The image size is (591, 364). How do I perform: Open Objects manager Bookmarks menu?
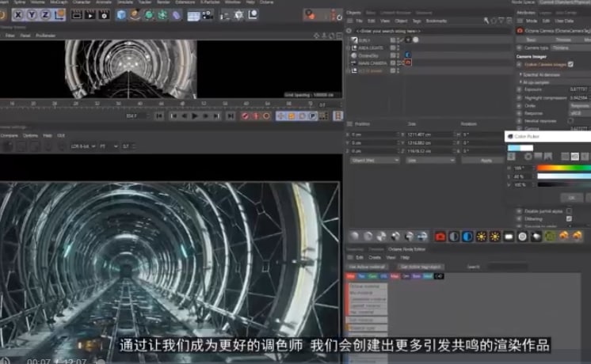click(x=436, y=21)
